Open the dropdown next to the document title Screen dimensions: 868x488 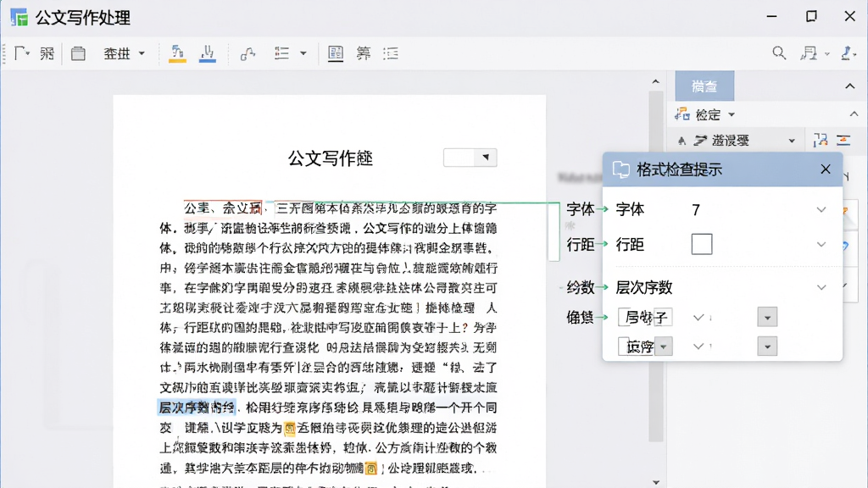[x=486, y=157]
